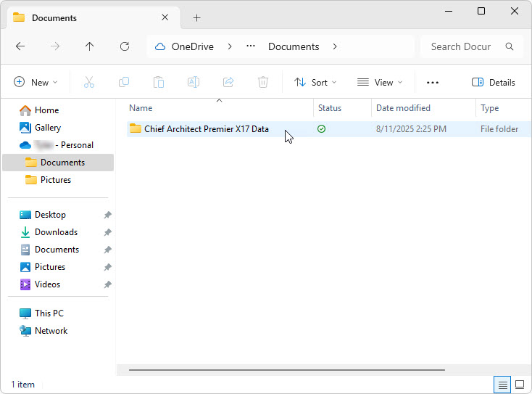
Task: Click the Cut scissors icon
Action: [89, 82]
